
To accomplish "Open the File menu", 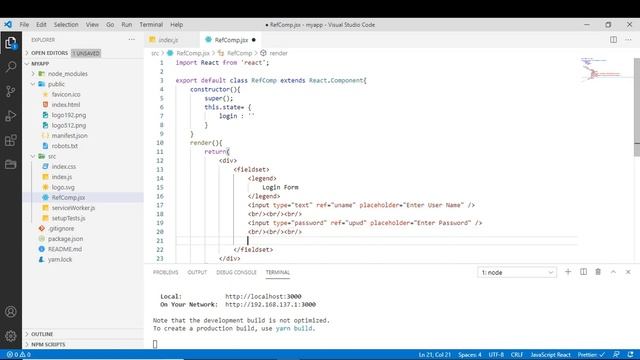I will tap(24, 24).
